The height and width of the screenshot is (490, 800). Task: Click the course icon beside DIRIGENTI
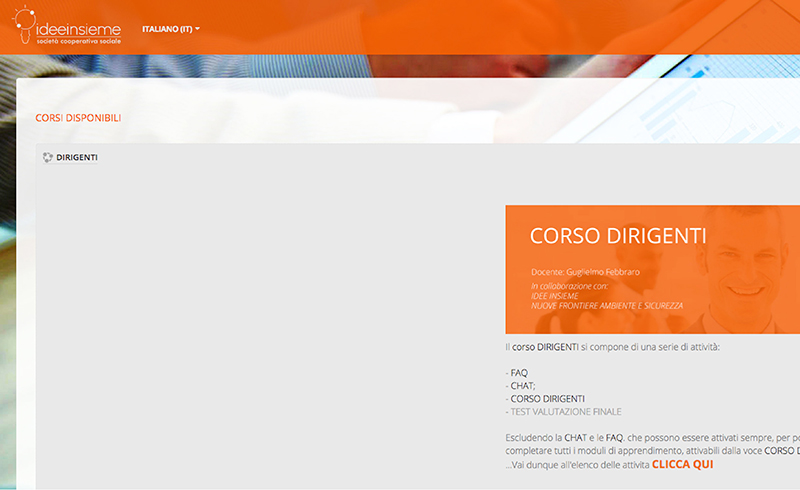47,157
